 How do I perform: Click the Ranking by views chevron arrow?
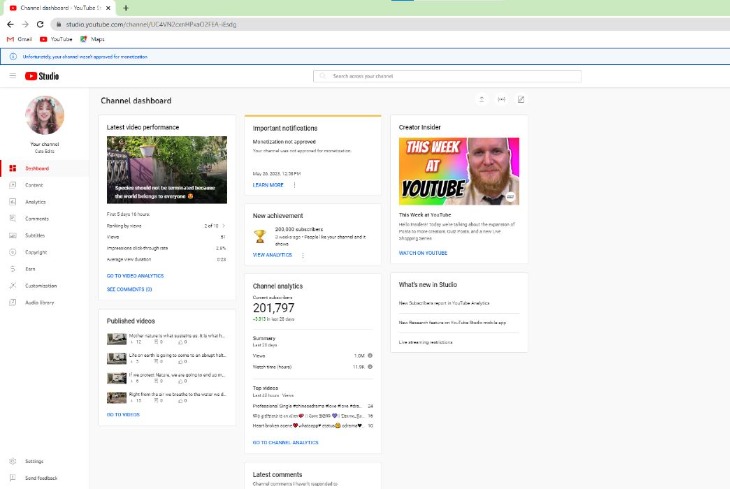click(224, 225)
